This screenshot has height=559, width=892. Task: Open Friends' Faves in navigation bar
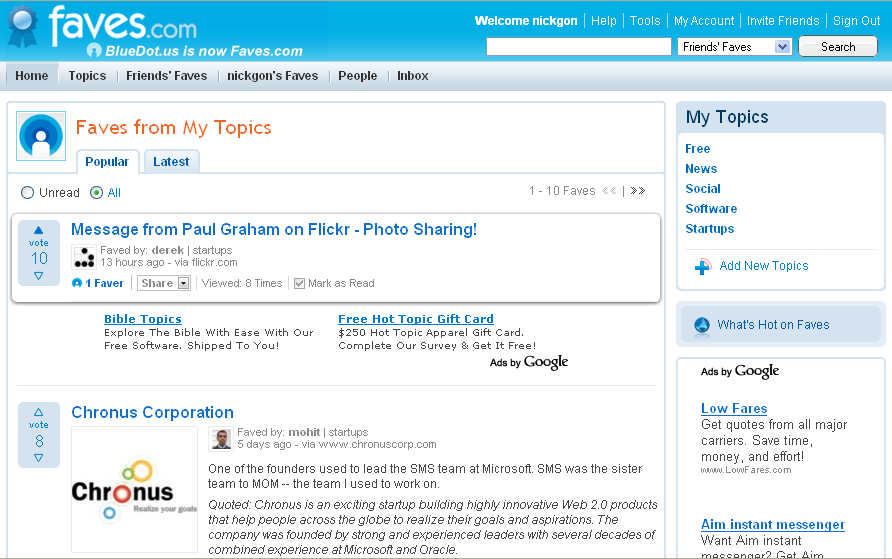tap(167, 76)
